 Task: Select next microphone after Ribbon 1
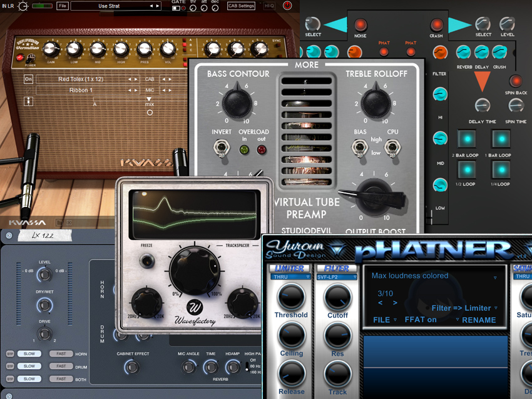[136, 90]
